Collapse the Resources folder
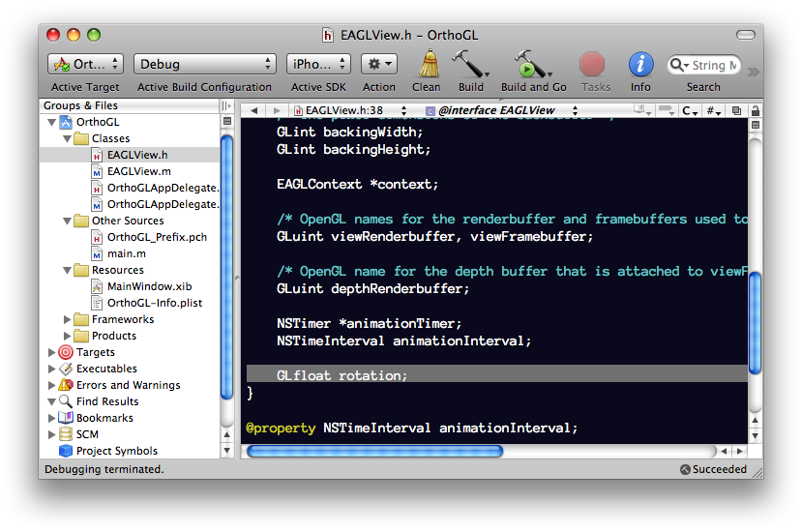 pyautogui.click(x=67, y=270)
